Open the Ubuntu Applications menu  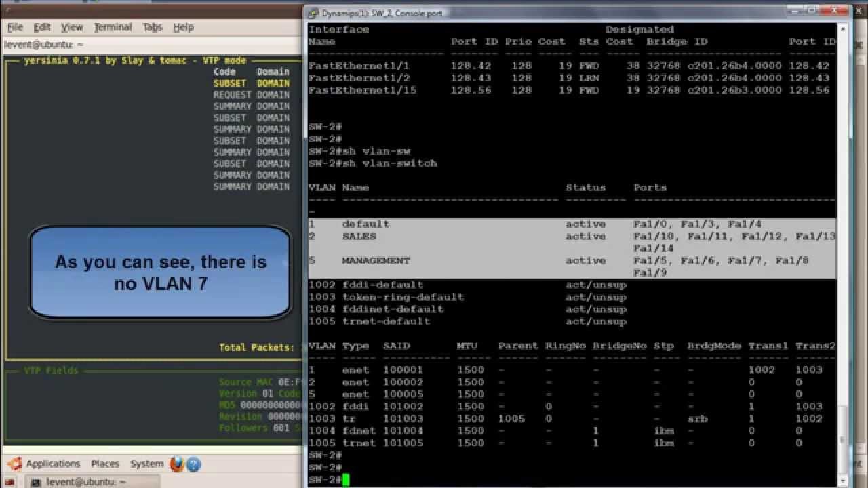(x=53, y=464)
